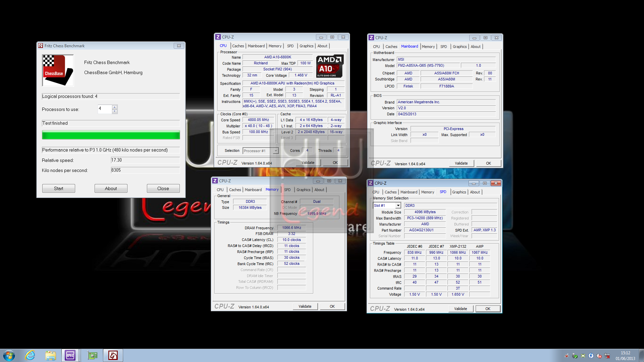Click the DRAM Frequency value 1066.6 MHz
644x362 pixels.
click(x=291, y=228)
